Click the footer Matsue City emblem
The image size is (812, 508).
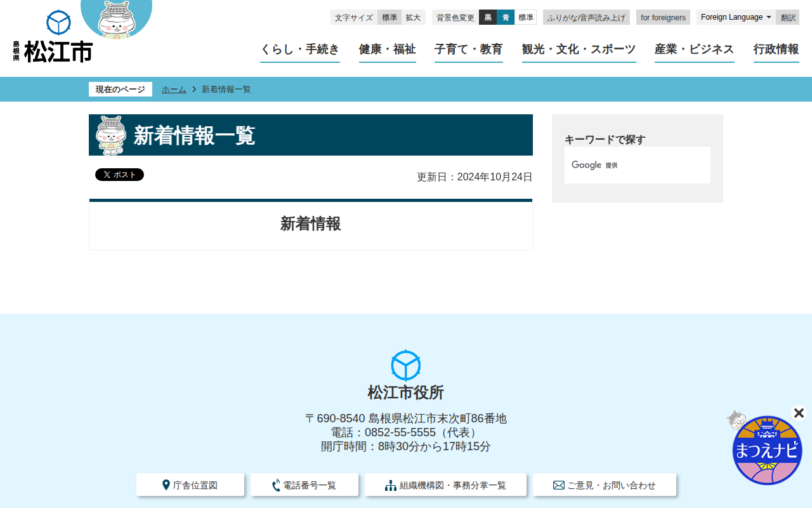tap(406, 365)
